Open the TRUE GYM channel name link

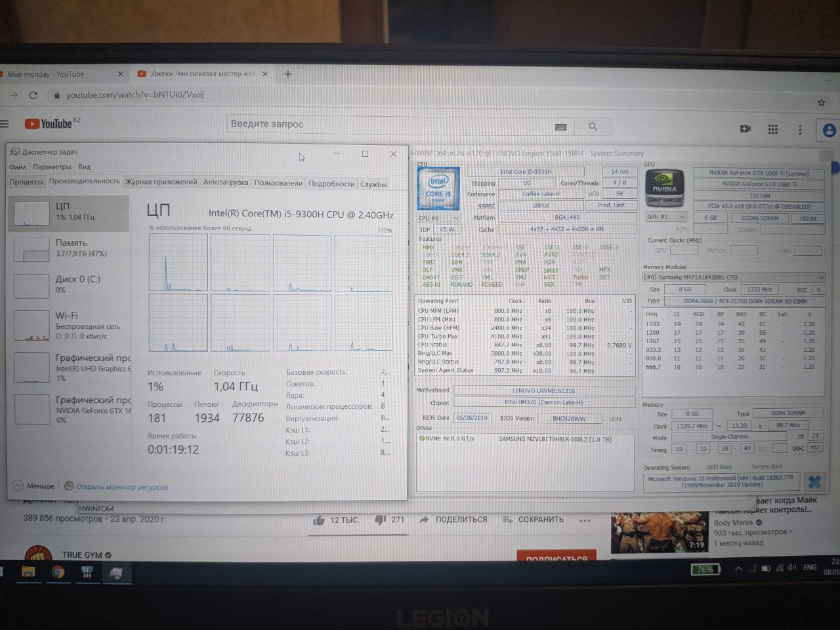click(x=82, y=555)
